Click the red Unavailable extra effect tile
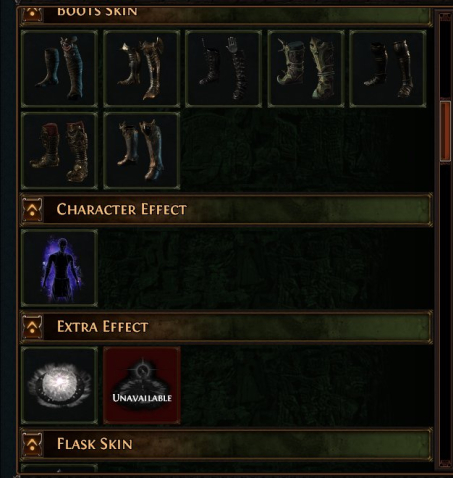Screen dimensions: 453x478 pyautogui.click(x=142, y=385)
